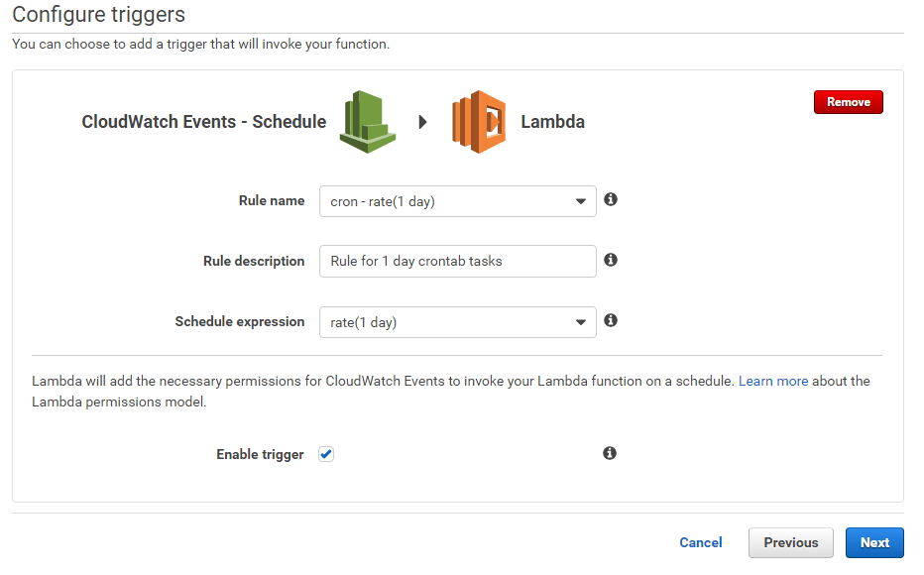Show info for Schedule expression field
Viewport: 924px width, 575px height.
[611, 320]
